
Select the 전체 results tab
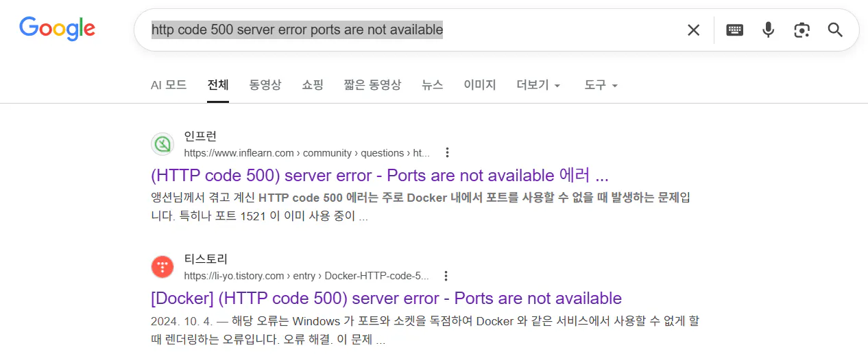(218, 85)
